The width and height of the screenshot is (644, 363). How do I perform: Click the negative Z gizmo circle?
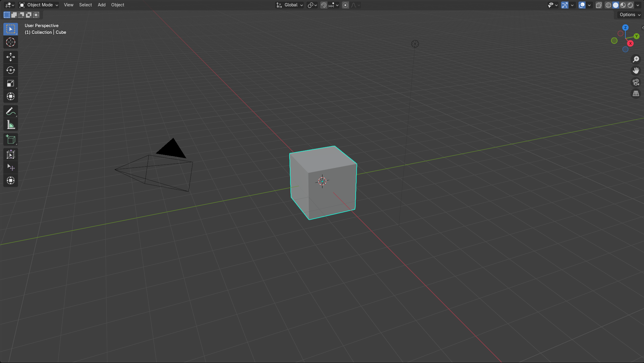625,49
